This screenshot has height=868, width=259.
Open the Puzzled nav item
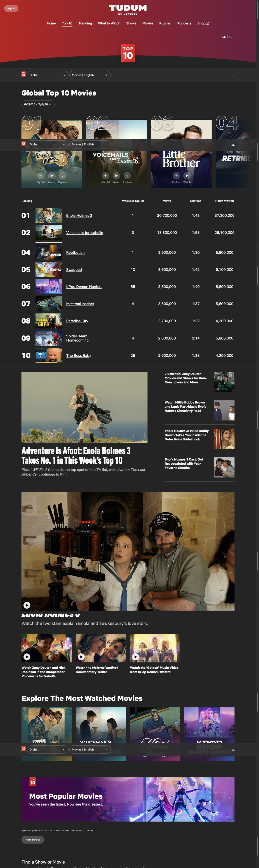pos(165,23)
